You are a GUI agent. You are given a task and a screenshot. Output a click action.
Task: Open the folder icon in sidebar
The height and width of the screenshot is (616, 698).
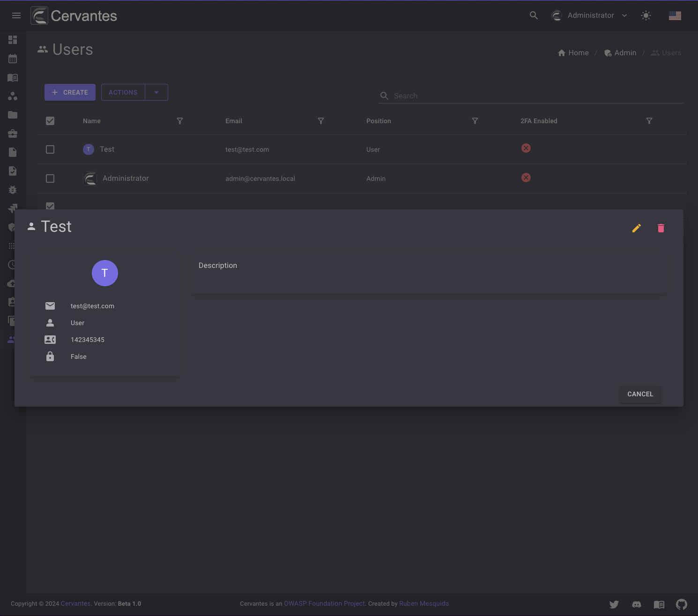[x=13, y=115]
